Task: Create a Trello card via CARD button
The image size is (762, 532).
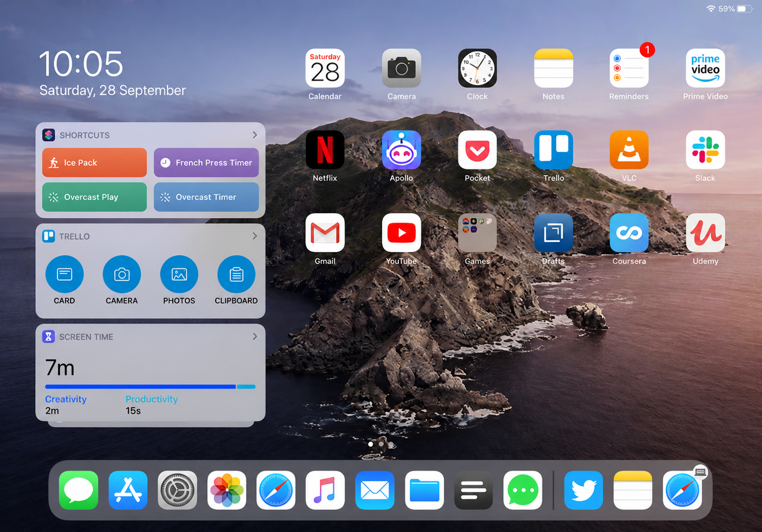Action: (64, 275)
